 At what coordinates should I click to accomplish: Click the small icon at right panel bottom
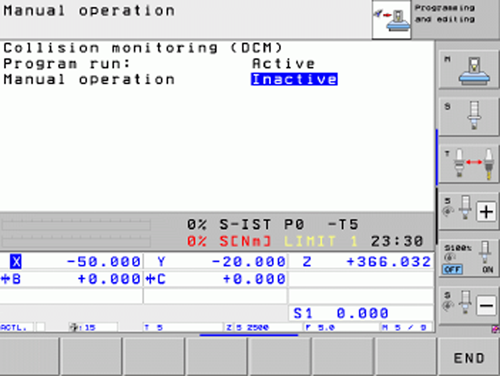tap(496, 329)
